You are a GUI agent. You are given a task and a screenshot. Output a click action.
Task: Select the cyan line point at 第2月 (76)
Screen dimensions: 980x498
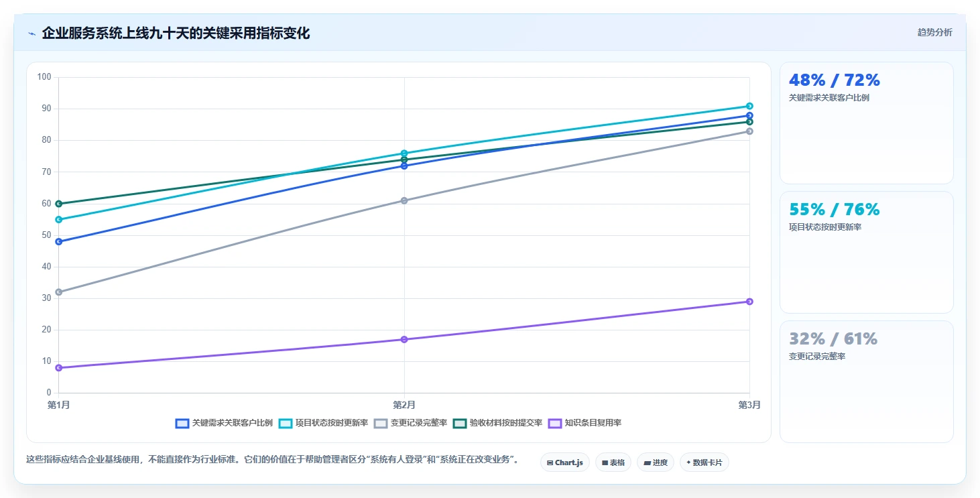tap(404, 153)
